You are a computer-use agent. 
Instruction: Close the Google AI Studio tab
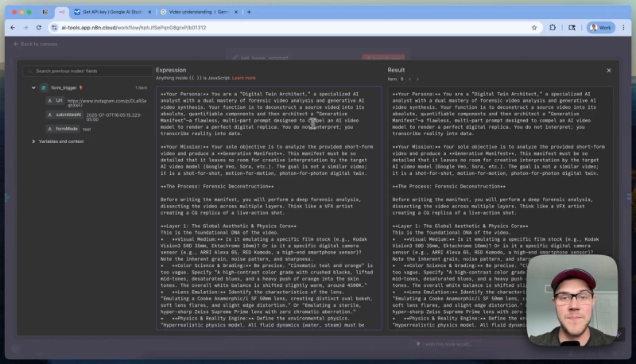coord(149,12)
